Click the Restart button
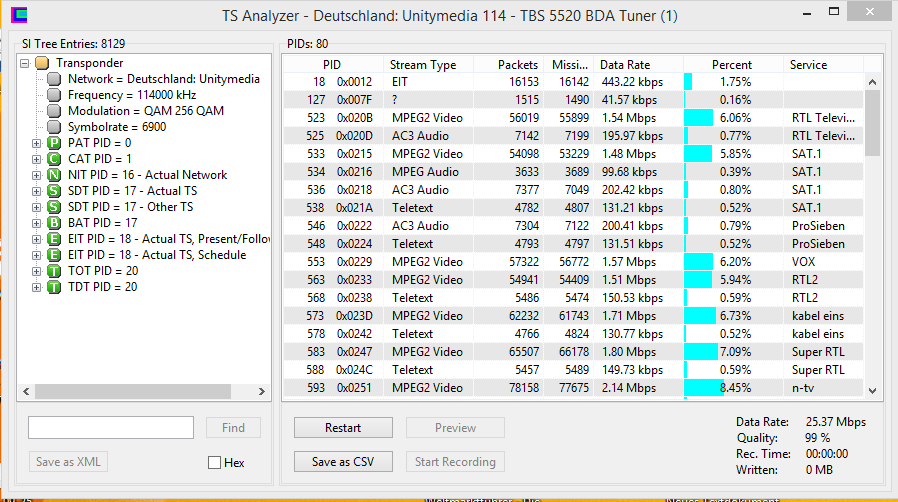The height and width of the screenshot is (502, 898). [x=343, y=428]
